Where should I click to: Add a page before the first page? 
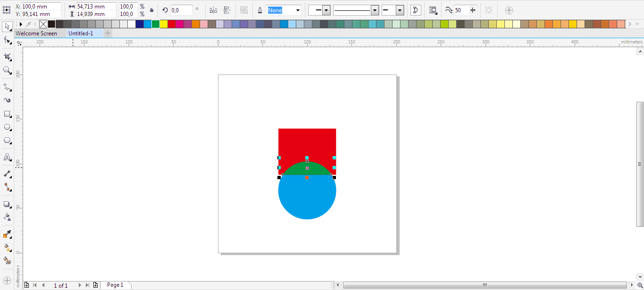click(26, 285)
